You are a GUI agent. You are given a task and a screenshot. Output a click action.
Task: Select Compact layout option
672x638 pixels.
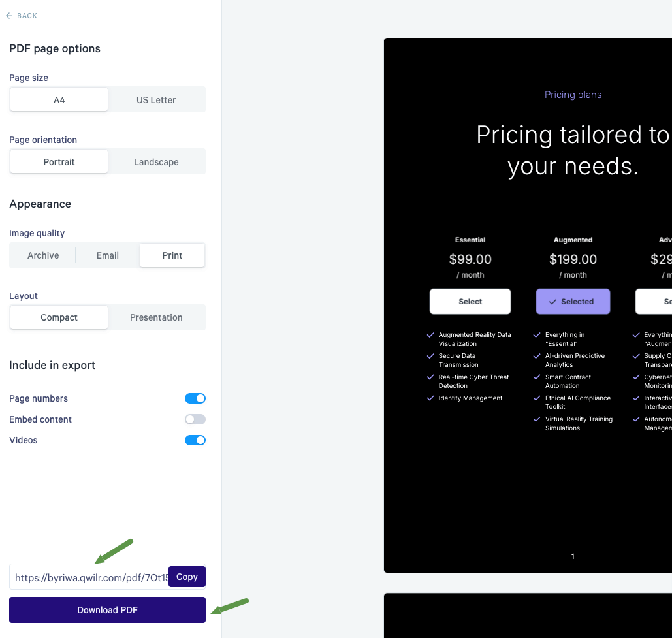tap(59, 317)
